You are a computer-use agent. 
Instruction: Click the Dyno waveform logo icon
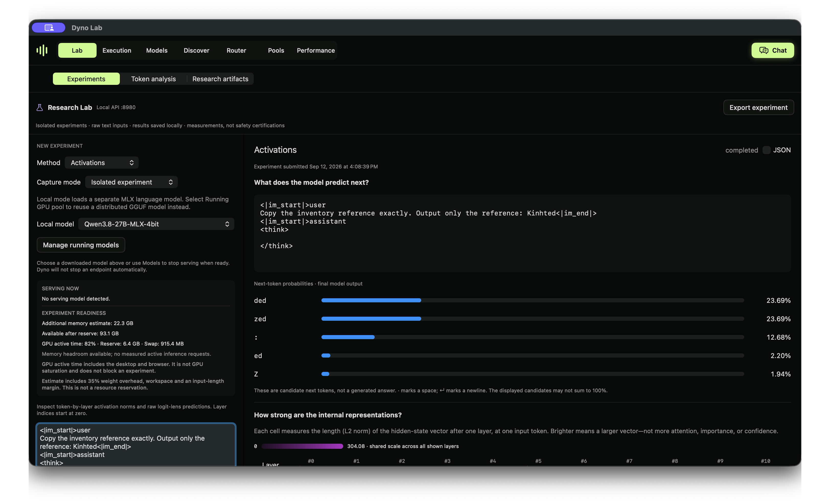click(42, 50)
